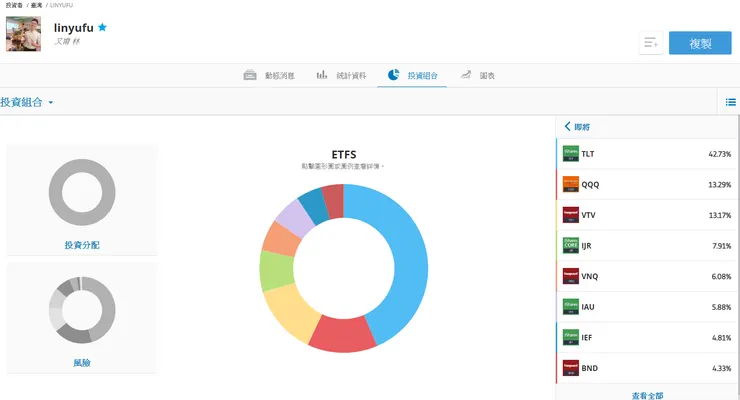Click the TLT iShares logo

pyautogui.click(x=571, y=154)
